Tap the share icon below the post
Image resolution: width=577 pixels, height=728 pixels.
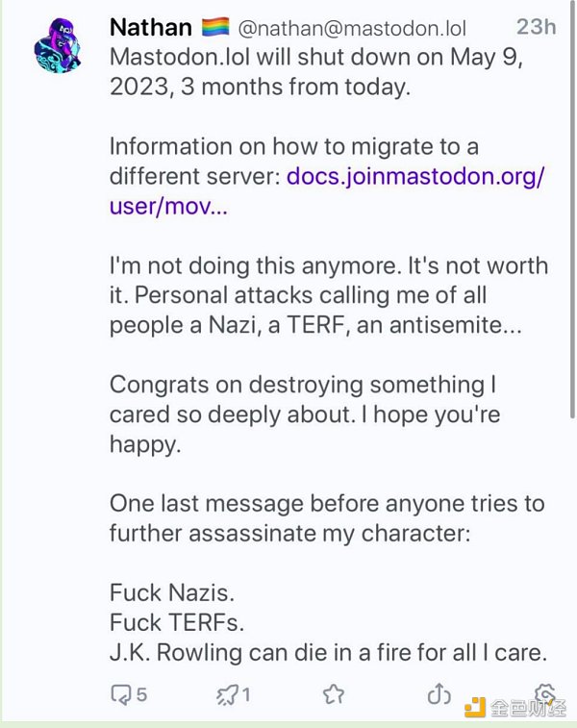click(437, 693)
